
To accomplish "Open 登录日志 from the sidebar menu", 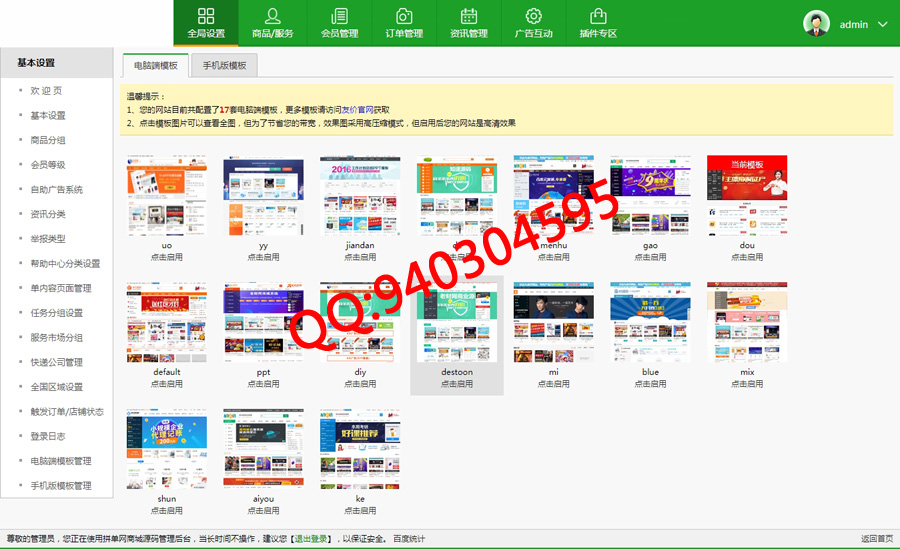I will point(48,436).
